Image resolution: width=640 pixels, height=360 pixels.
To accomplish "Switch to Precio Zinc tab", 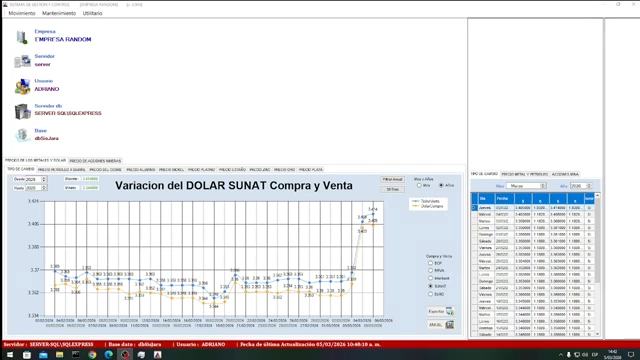I will (x=260, y=169).
